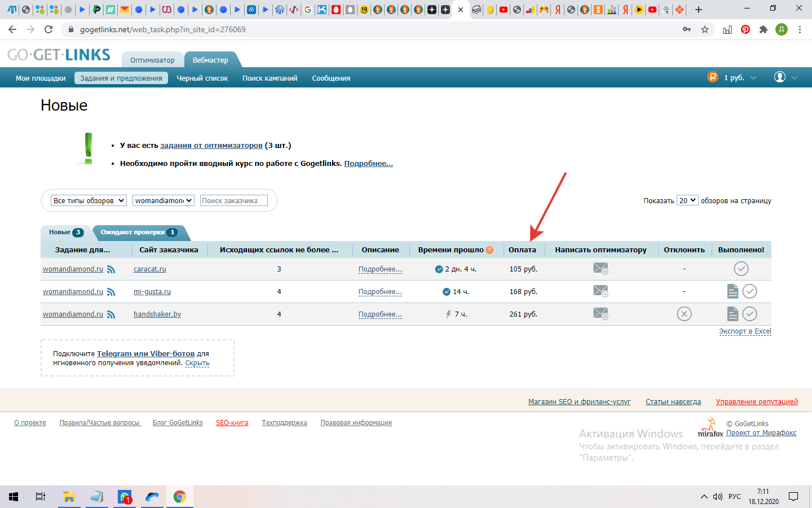
Task: Mark caracat.ru task as completed
Action: (x=741, y=269)
